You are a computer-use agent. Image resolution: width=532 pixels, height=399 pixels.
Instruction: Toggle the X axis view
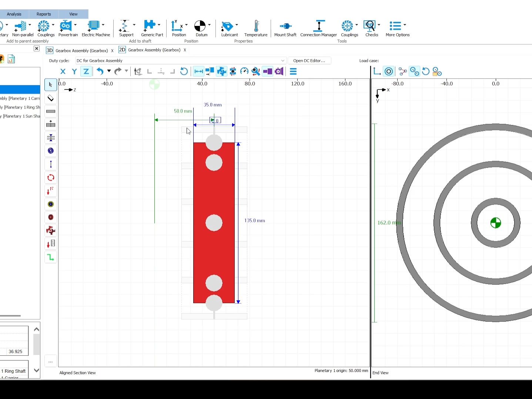pyautogui.click(x=63, y=71)
